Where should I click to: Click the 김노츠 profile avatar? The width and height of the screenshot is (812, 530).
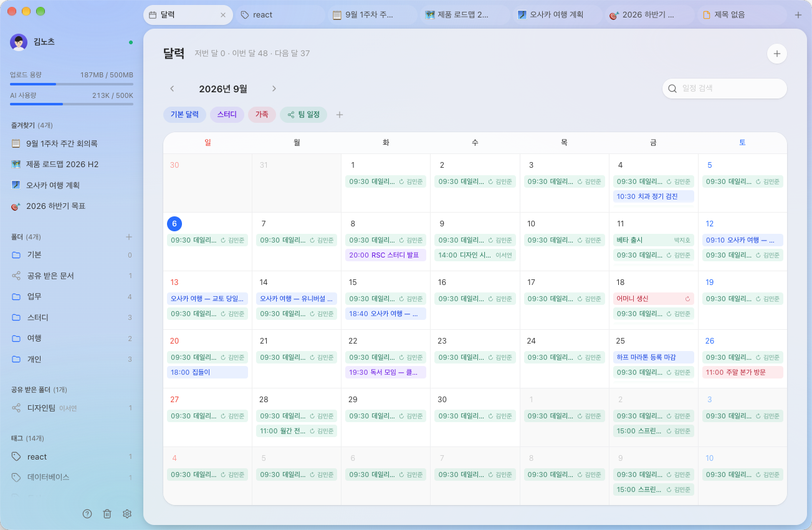pyautogui.click(x=19, y=42)
